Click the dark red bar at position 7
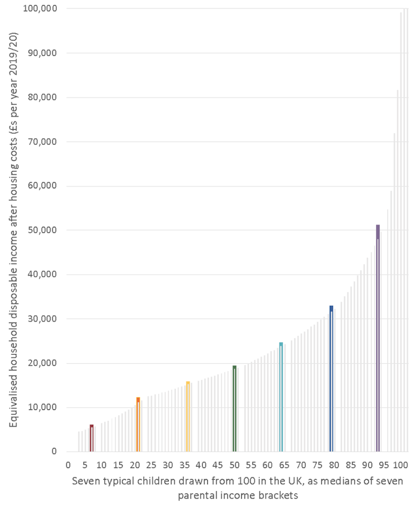The width and height of the screenshot is (420, 508). pyautogui.click(x=92, y=438)
